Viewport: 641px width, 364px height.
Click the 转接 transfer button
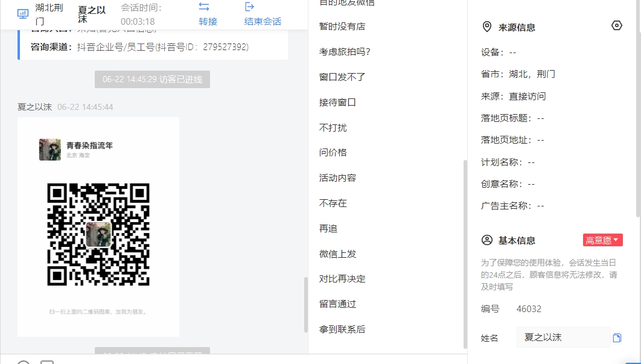coord(208,21)
